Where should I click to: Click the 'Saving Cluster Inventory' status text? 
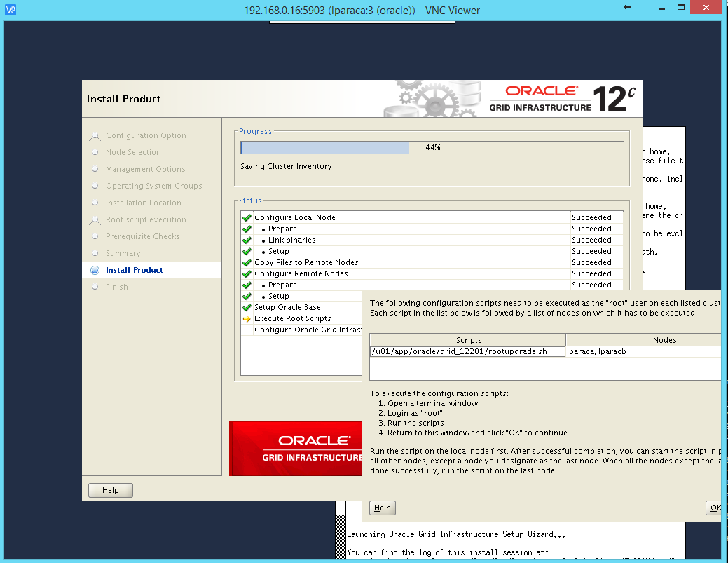tap(286, 166)
